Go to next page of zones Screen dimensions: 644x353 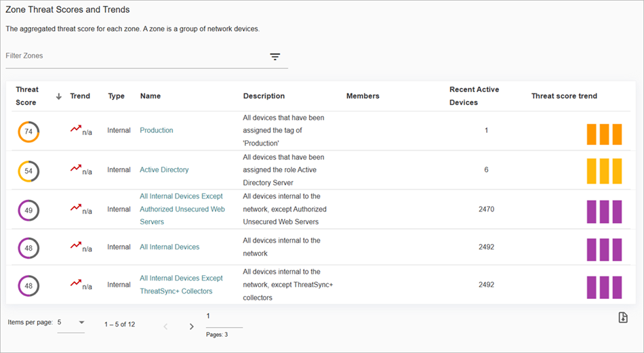coord(191,327)
